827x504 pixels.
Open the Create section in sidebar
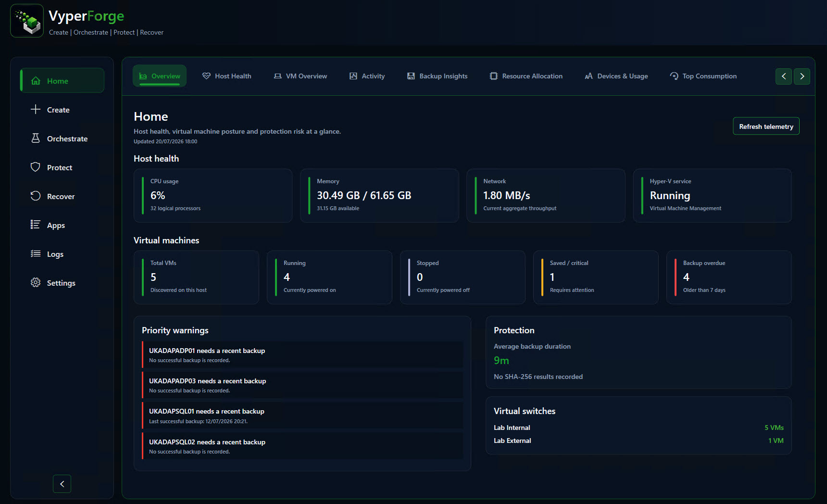(x=62, y=110)
